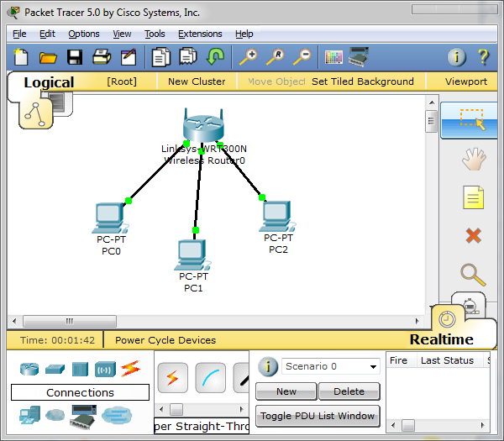This screenshot has width=504, height=441.
Task: Click the Copy toolbar icon
Action: click(x=161, y=57)
